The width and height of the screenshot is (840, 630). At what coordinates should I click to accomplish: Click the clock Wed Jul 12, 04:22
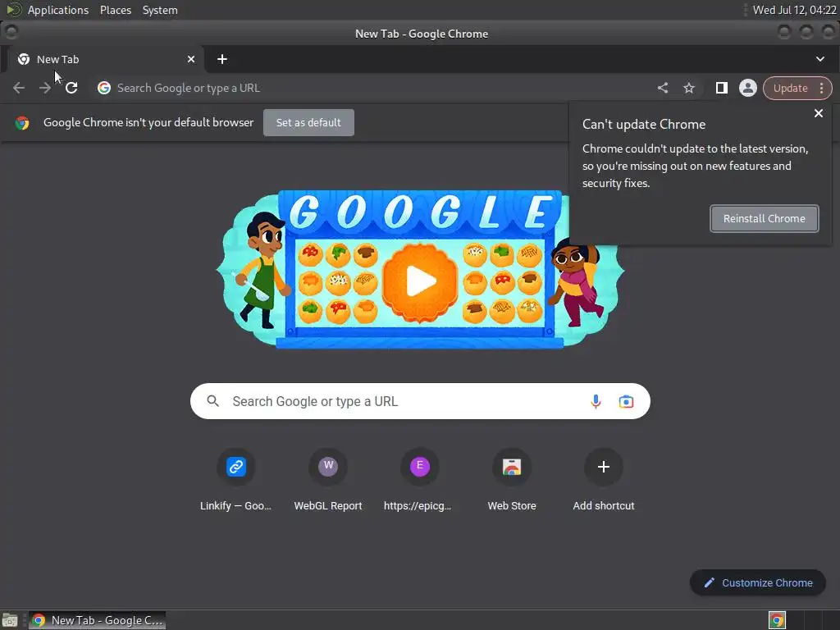794,10
